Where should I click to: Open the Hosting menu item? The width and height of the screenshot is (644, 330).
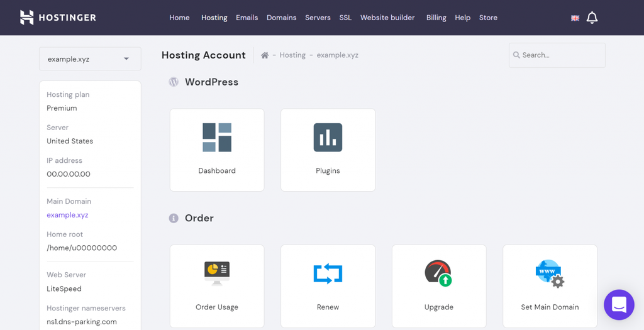pyautogui.click(x=214, y=18)
